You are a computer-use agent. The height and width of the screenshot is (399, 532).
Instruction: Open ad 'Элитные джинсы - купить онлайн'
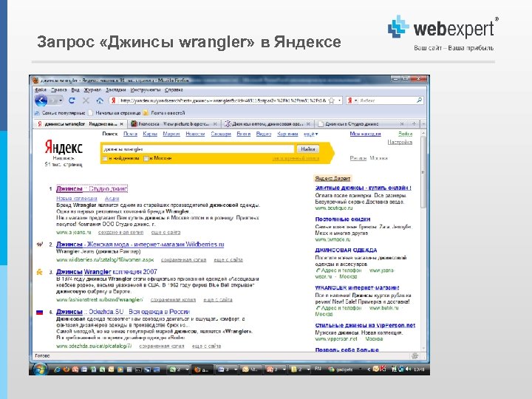(x=363, y=188)
